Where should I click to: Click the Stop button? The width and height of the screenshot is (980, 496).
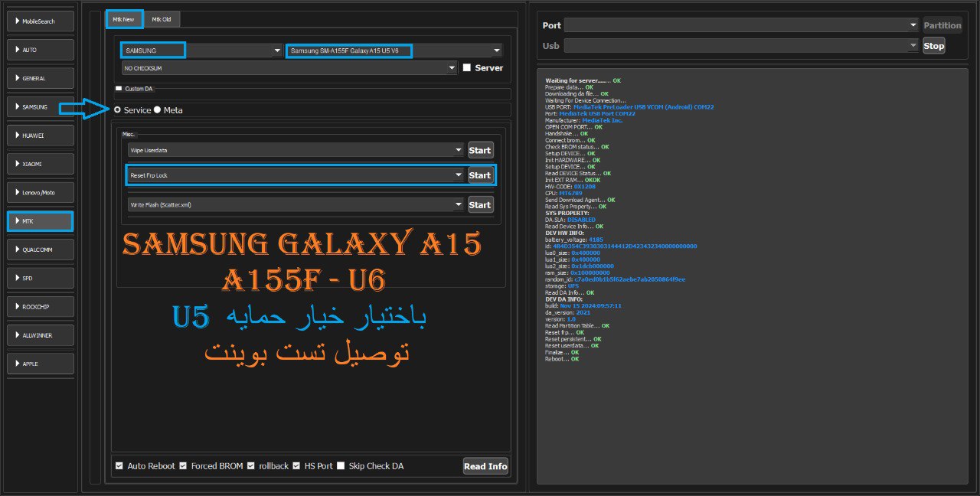[934, 46]
